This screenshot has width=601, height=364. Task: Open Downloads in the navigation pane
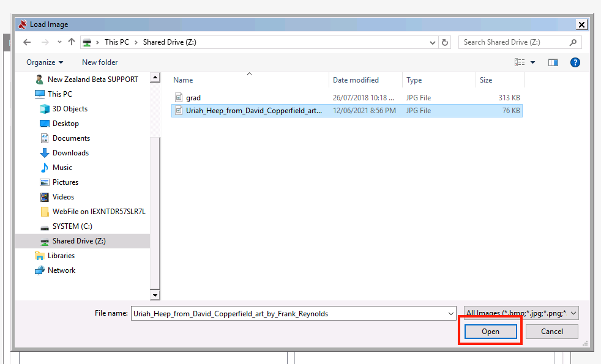pyautogui.click(x=64, y=153)
